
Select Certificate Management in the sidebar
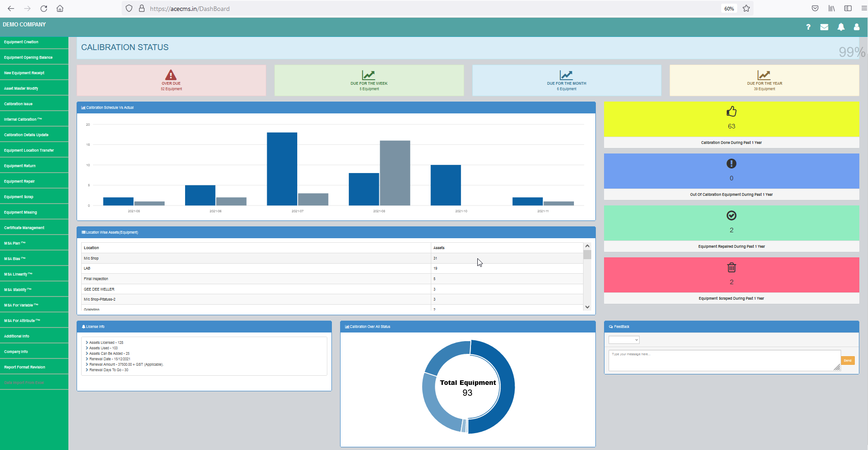pos(24,227)
